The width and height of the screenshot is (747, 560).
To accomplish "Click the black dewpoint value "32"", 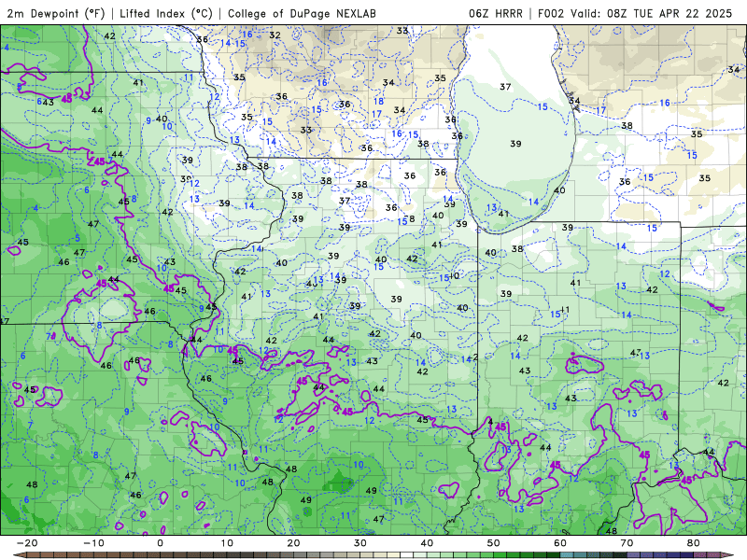I will 275,35.
